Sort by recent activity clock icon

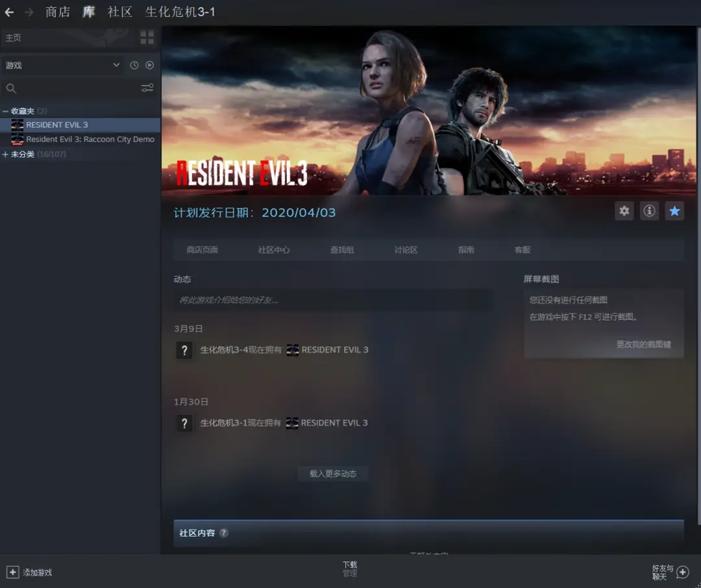point(134,66)
